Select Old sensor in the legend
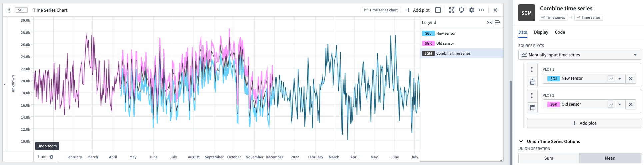The image size is (644, 165). tap(462, 43)
